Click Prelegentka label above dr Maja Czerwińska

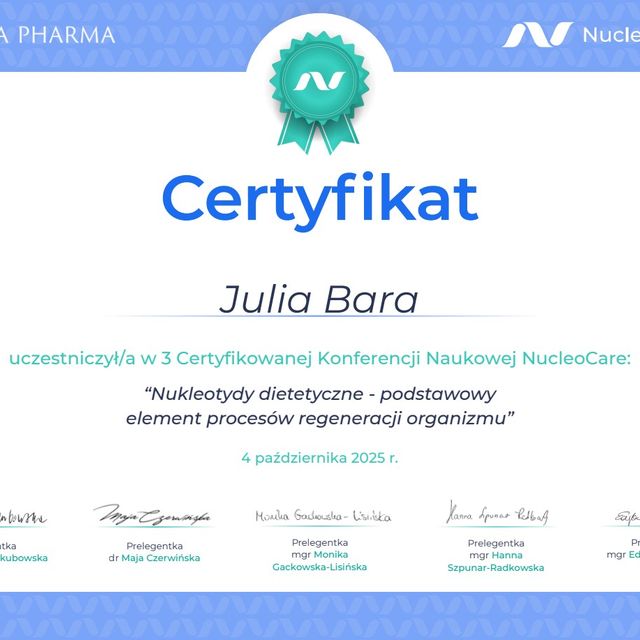154,546
